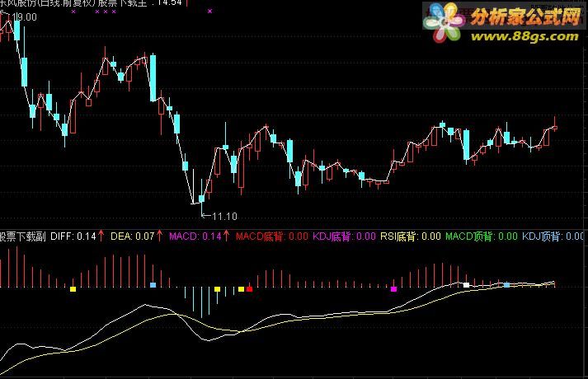Select the yellow square beside the red square
The image size is (588, 379).
pyautogui.click(x=241, y=289)
